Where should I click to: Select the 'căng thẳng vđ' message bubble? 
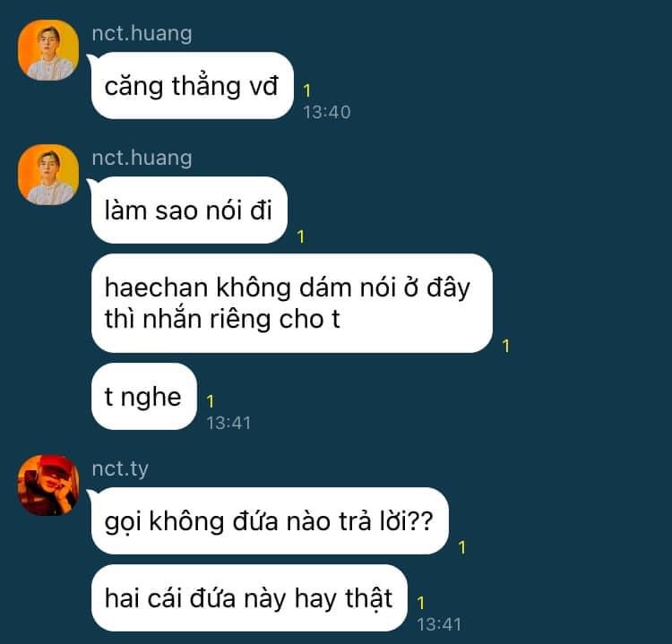tap(192, 86)
